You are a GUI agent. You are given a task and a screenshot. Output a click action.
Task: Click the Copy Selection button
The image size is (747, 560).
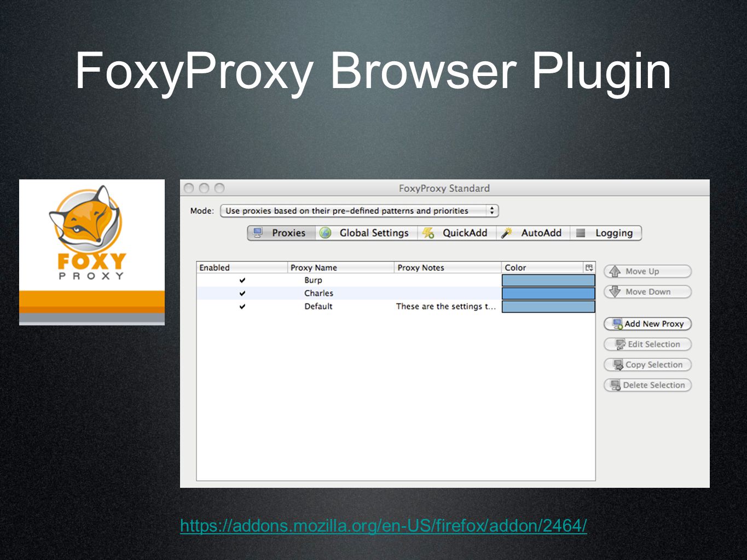point(648,365)
